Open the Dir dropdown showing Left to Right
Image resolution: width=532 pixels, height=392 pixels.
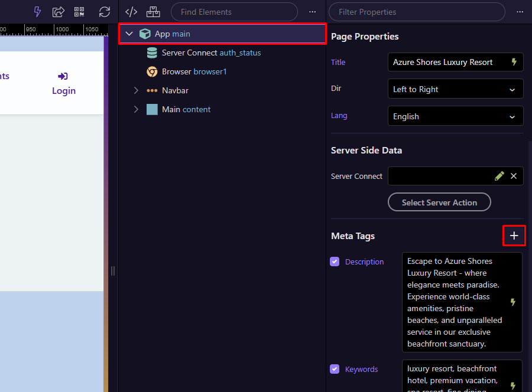pos(455,89)
